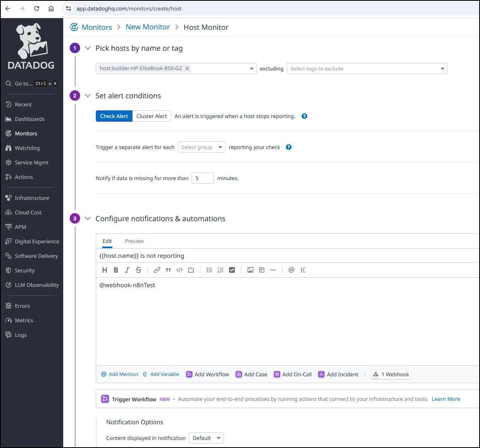Insert a code block icon
The height and width of the screenshot is (448, 480).
click(191, 270)
